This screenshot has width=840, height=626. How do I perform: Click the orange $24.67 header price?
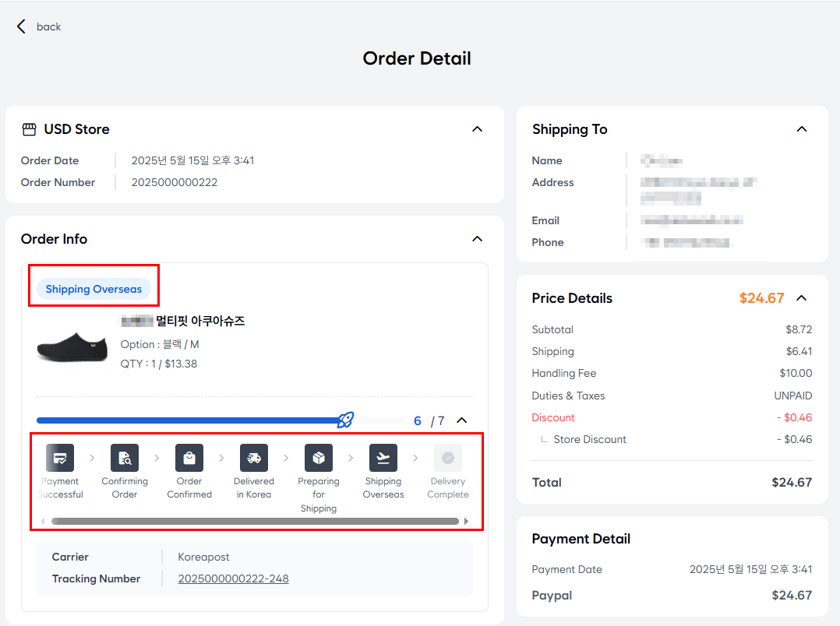[762, 298]
